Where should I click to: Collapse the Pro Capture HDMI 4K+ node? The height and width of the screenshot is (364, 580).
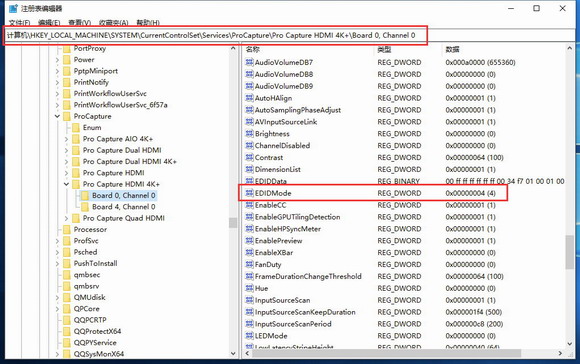[66, 184]
